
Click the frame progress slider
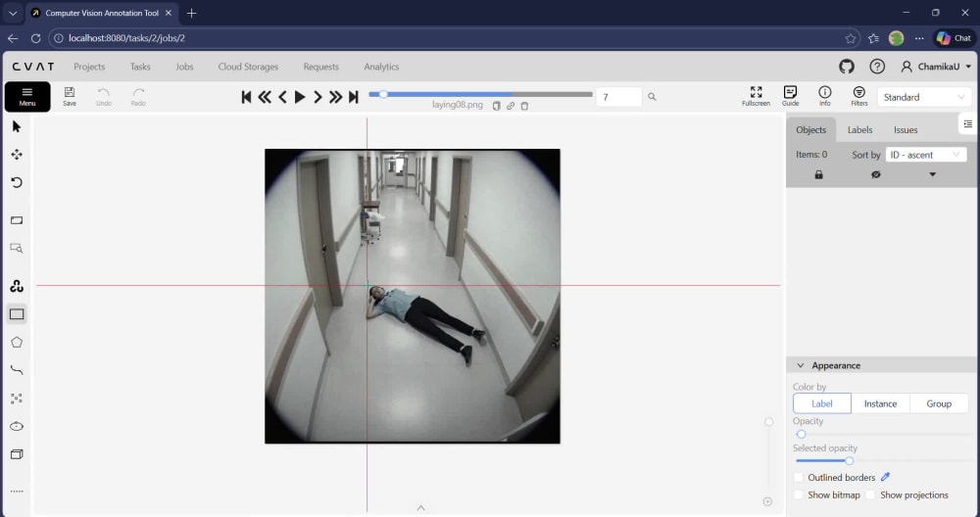[480, 94]
